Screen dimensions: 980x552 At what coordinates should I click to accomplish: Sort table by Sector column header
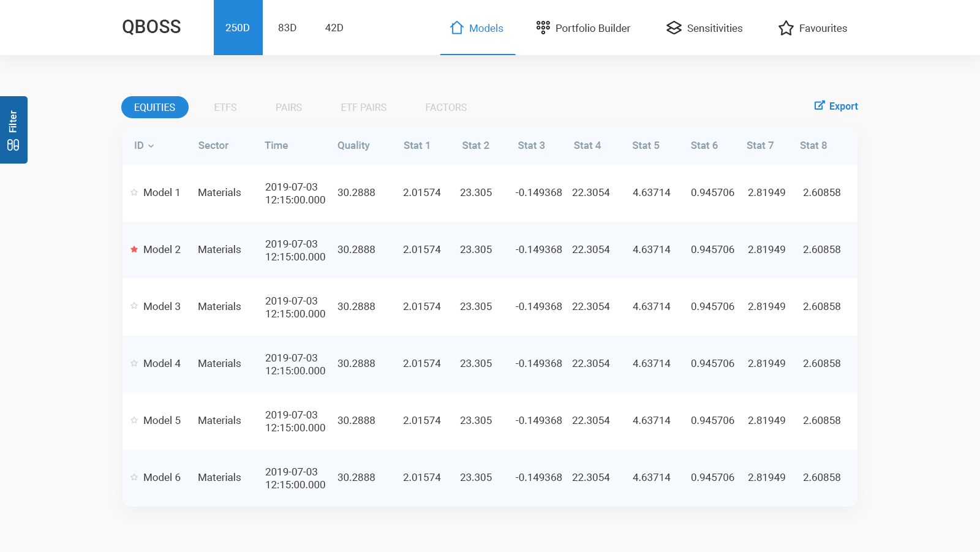coord(213,145)
